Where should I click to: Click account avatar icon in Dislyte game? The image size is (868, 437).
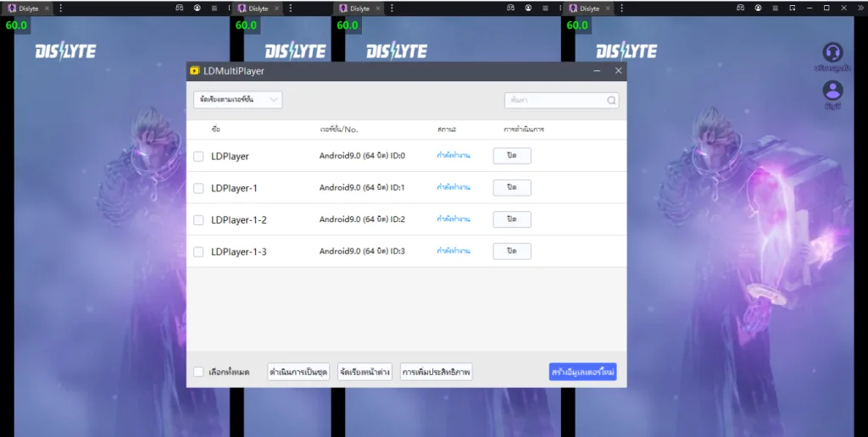click(x=832, y=90)
